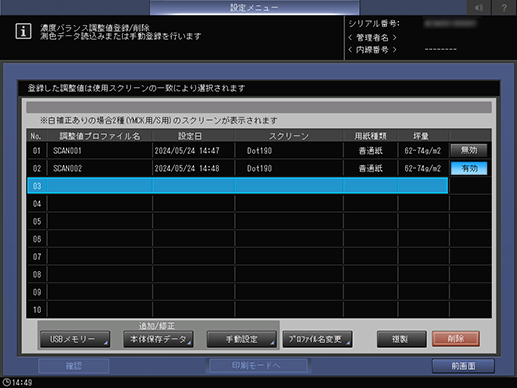Click the シリアル番号 label
The width and height of the screenshot is (517, 388).
374,23
